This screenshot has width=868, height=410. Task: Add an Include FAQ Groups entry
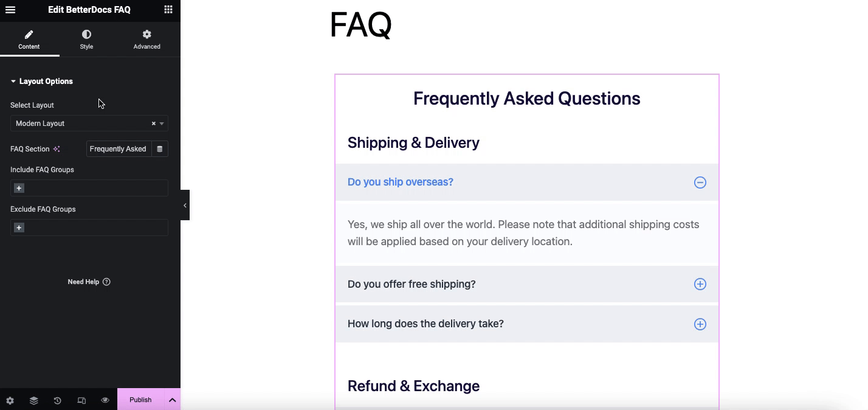[x=19, y=188]
